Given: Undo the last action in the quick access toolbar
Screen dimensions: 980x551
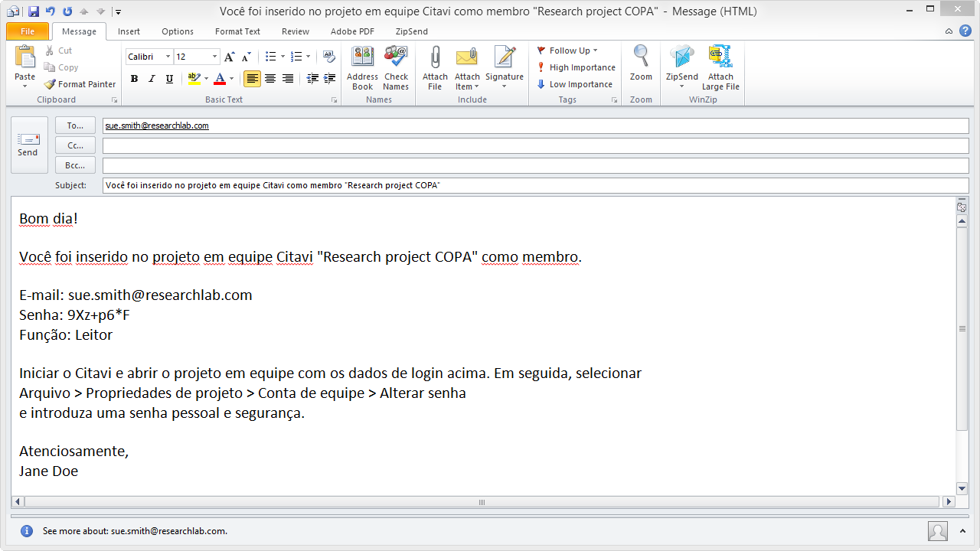Looking at the screenshot, I should [x=51, y=11].
